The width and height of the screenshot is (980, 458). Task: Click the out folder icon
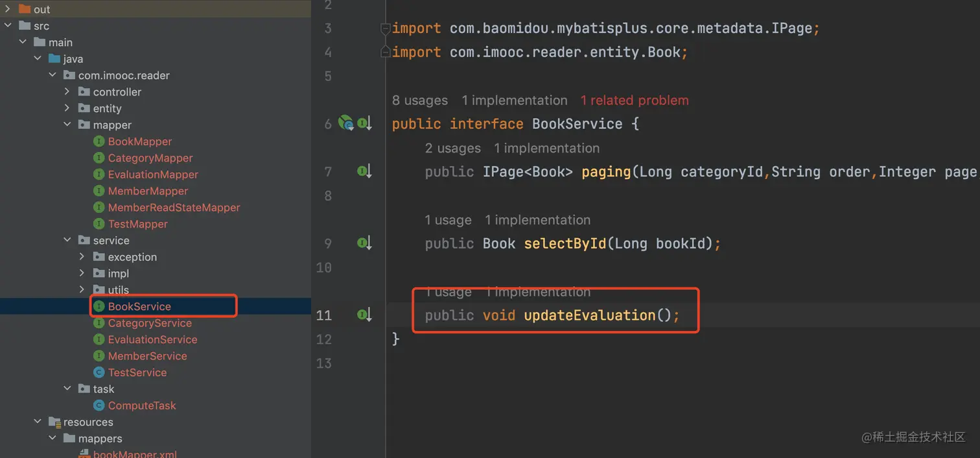tap(25, 9)
